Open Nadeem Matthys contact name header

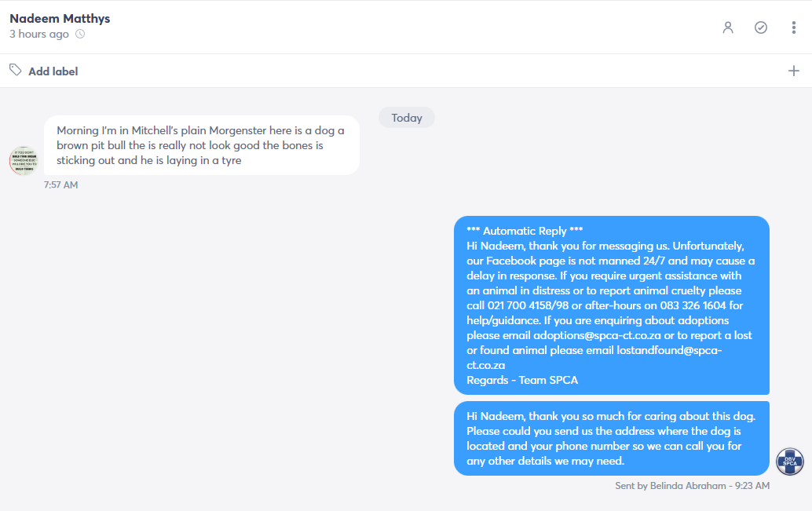[x=60, y=19]
